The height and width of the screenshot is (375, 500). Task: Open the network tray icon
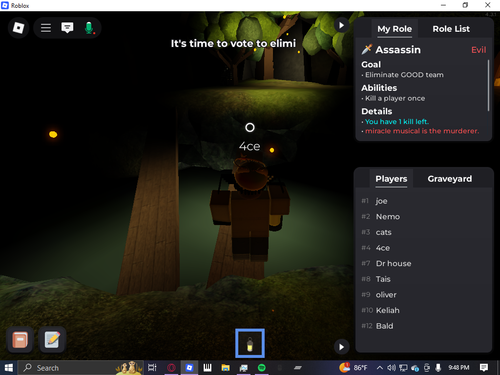click(403, 368)
